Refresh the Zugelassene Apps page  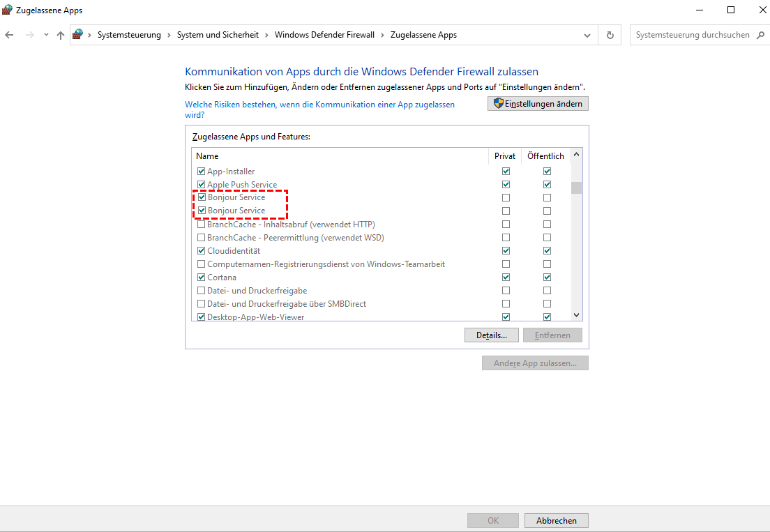(610, 35)
